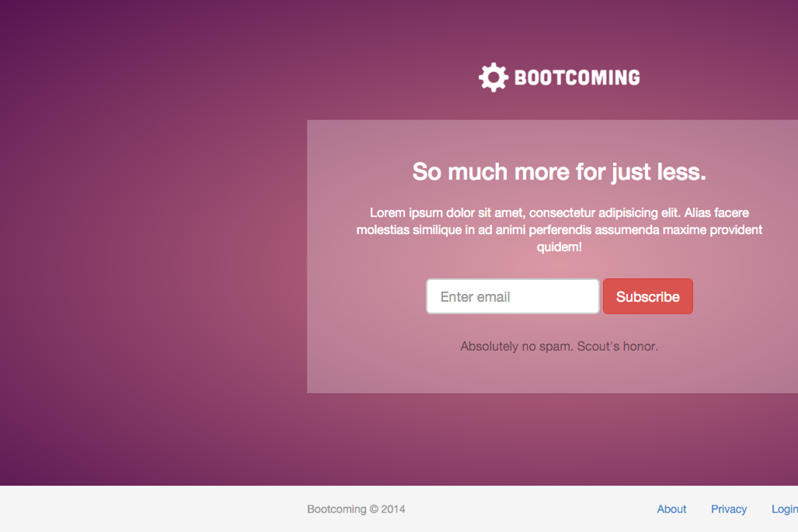The image size is (798, 532).
Task: Click the 'Bootcoming © 2014' copyright text
Action: pos(356,509)
